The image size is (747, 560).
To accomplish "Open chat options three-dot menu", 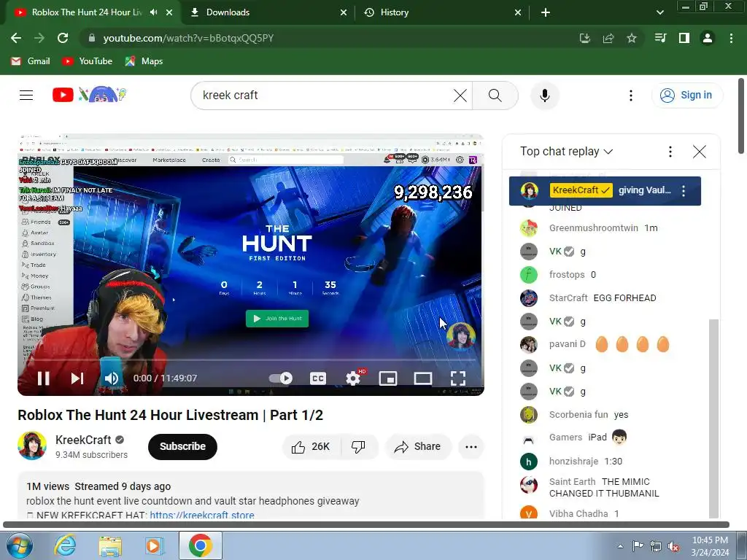I will [670, 152].
